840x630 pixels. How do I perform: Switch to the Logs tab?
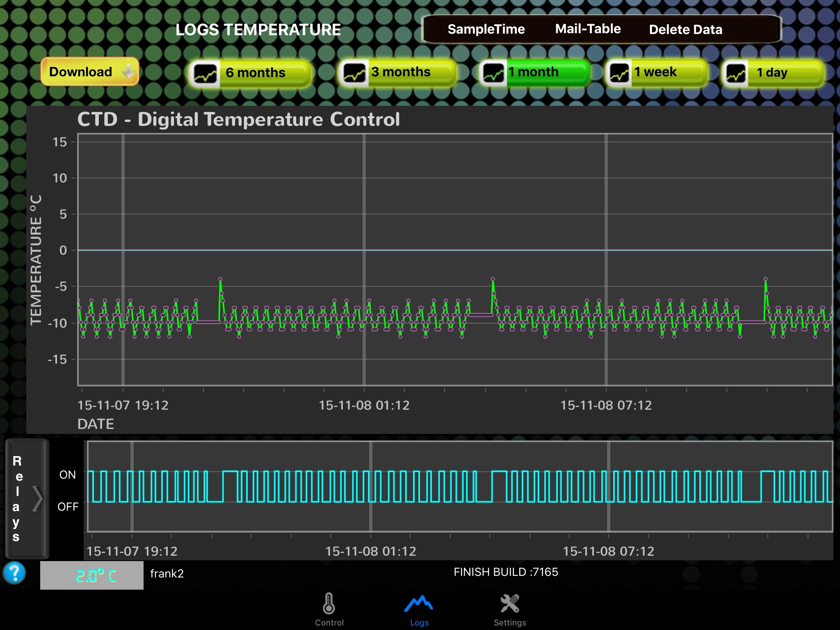point(419,610)
